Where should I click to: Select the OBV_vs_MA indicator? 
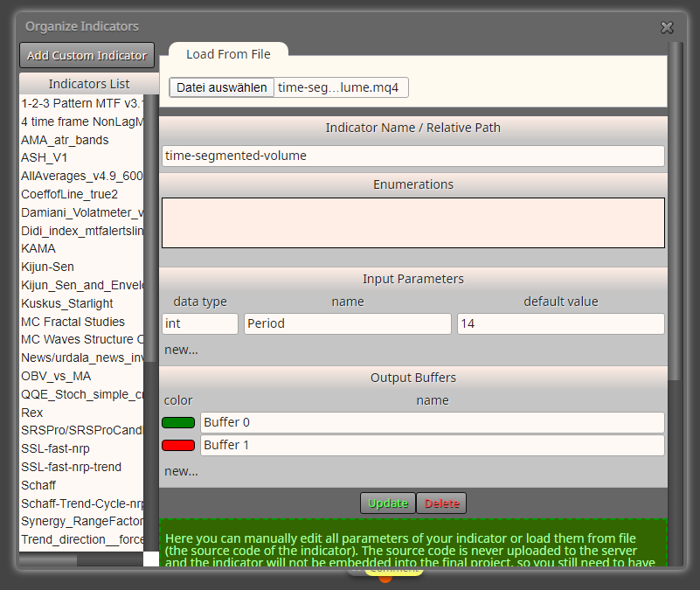coord(81,376)
